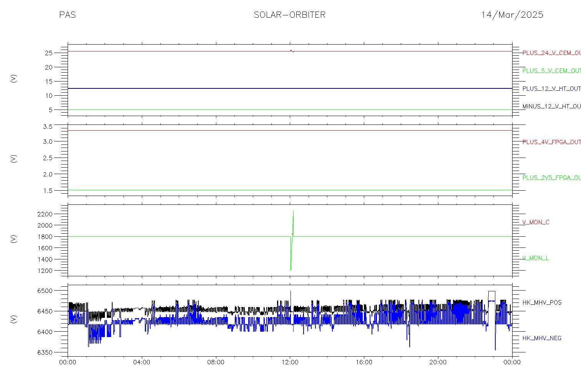The image size is (581, 392).
Task: Click the MINUS_12_V_HT_OUT legend label
Action: coord(551,106)
